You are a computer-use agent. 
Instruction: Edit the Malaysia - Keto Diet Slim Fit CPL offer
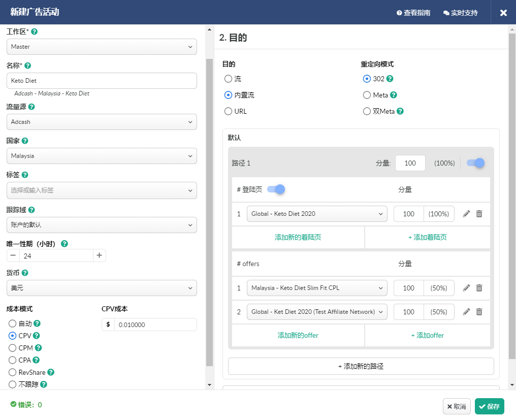click(x=466, y=288)
